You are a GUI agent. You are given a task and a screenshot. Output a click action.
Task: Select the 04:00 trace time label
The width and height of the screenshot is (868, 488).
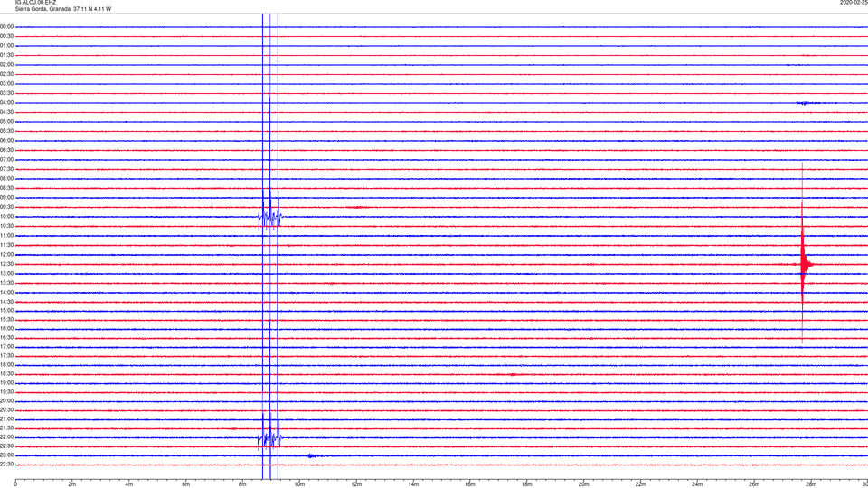[x=6, y=102]
